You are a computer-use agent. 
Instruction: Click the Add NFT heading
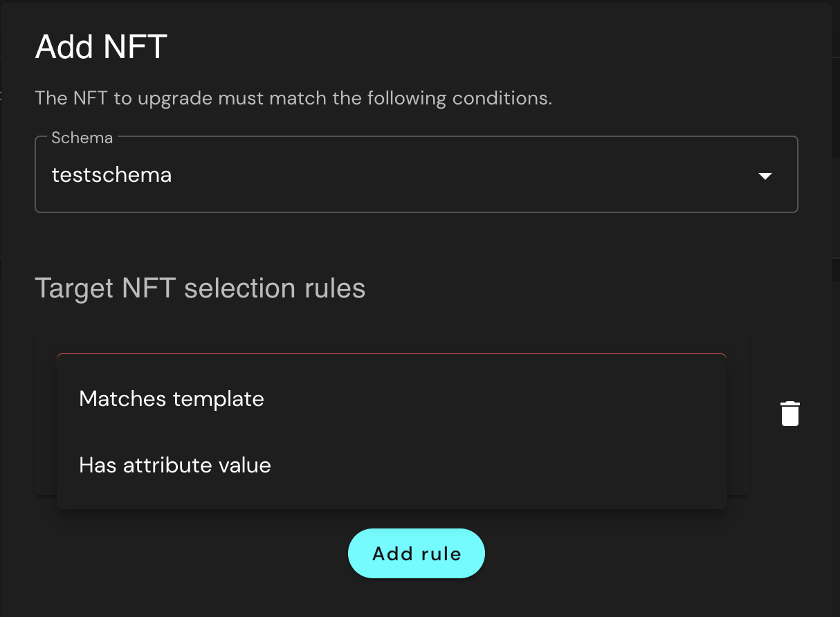101,46
